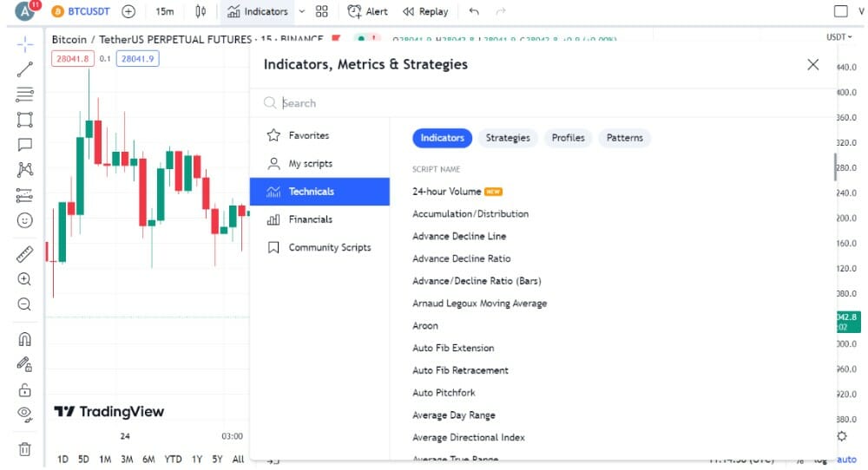Hide all drawings with eye icon
This screenshot has width=868, height=470.
pyautogui.click(x=24, y=415)
